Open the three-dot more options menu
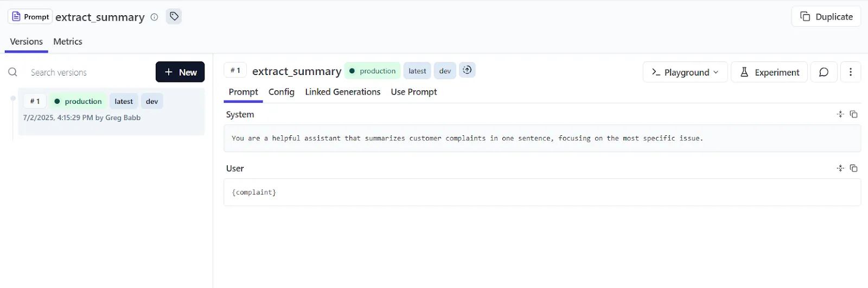 [x=850, y=72]
